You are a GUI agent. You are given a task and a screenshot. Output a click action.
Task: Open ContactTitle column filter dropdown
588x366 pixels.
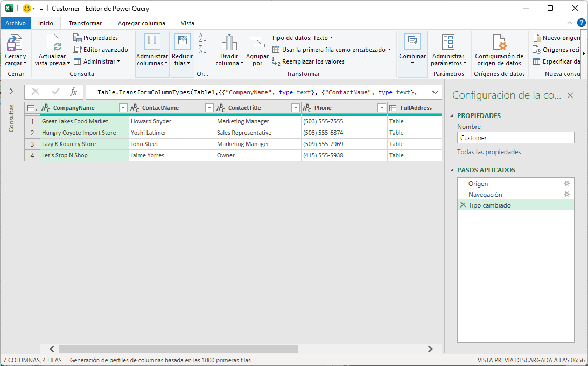tap(296, 108)
